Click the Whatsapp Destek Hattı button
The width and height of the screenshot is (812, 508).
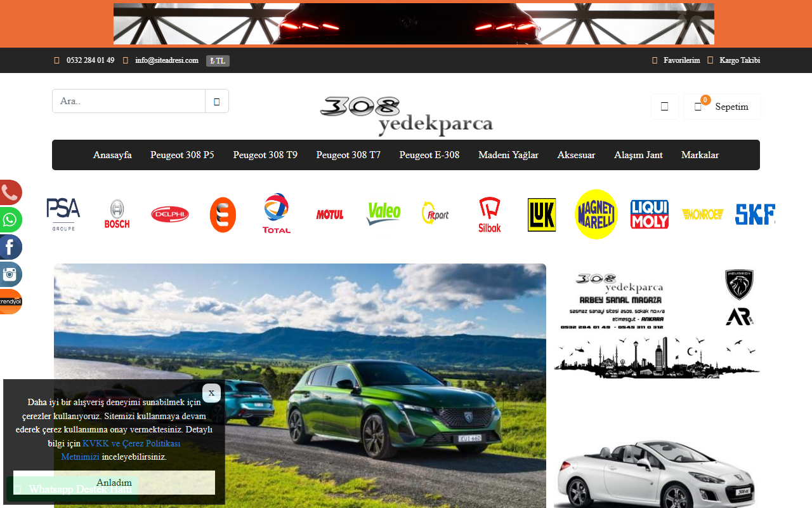click(x=73, y=489)
